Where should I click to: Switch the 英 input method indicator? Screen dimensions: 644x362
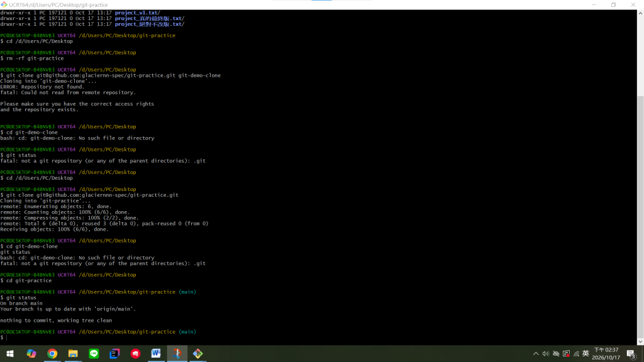pos(586,354)
